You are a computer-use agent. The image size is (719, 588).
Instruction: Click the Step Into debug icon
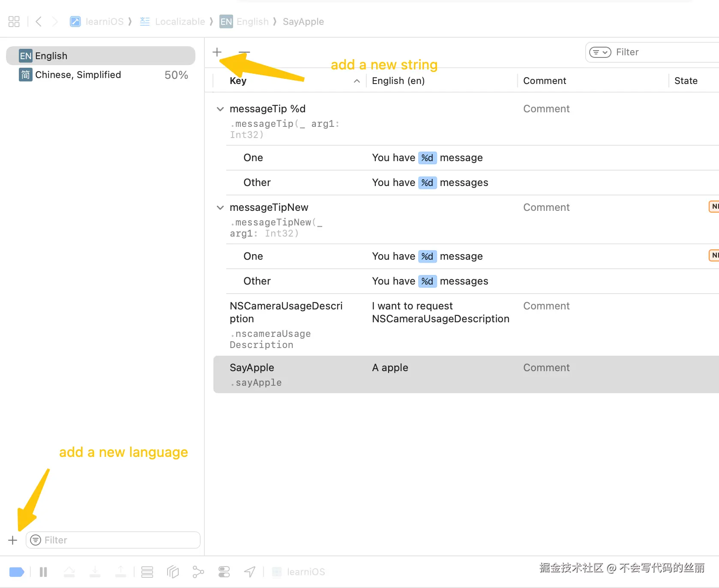(x=95, y=572)
